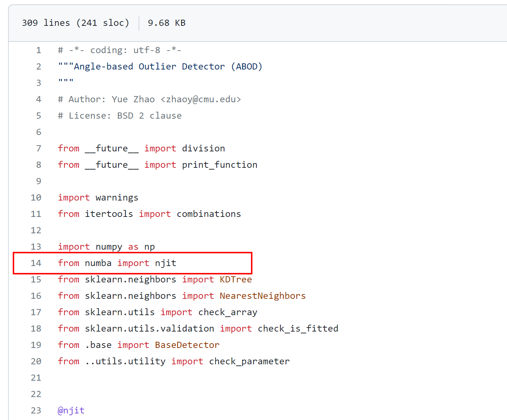507x420 pixels.
Task: Click the 'NearestNeighbors' token on line 16
Action: click(x=262, y=296)
